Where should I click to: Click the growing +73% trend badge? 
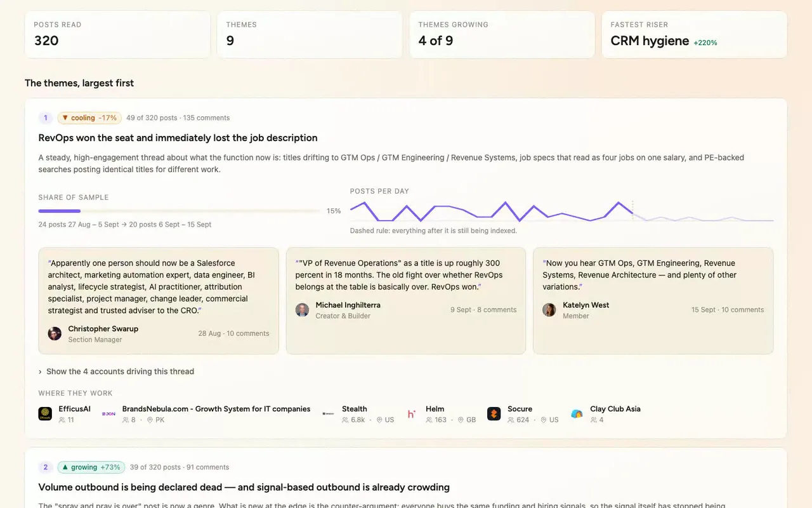91,467
